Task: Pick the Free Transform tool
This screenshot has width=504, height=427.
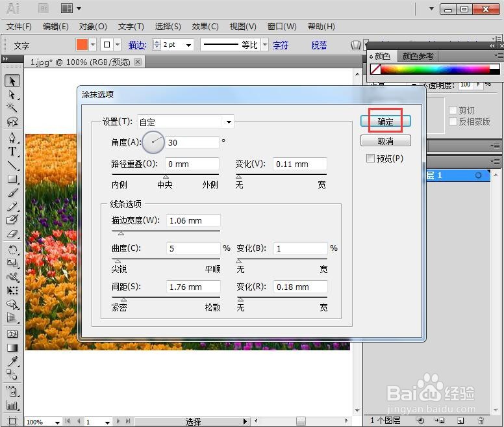Action: (x=12, y=291)
